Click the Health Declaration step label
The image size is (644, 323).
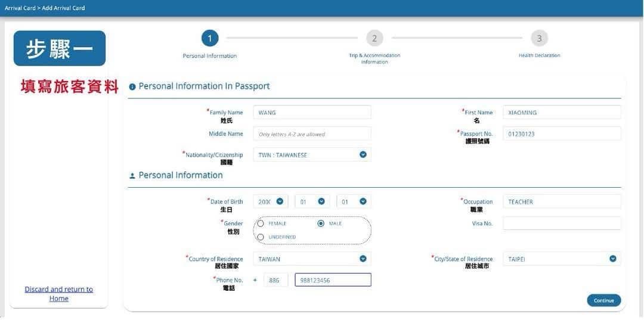(x=539, y=55)
